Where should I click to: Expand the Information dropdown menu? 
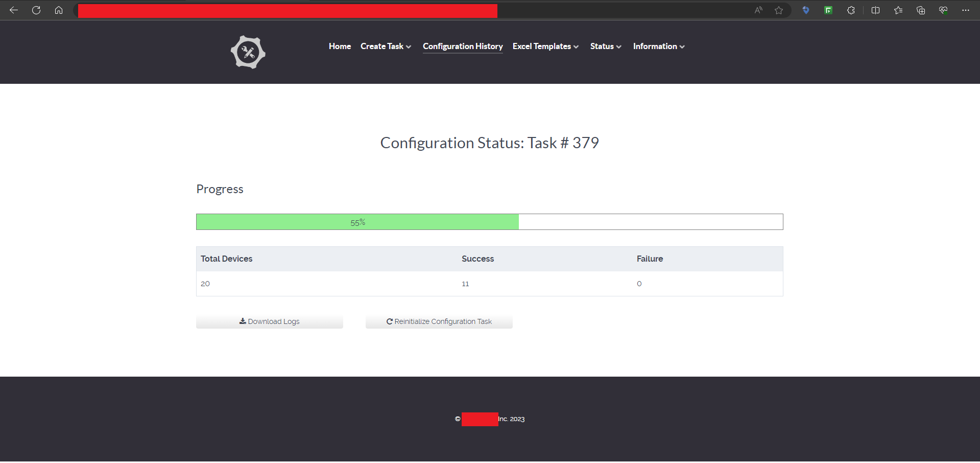pos(659,47)
